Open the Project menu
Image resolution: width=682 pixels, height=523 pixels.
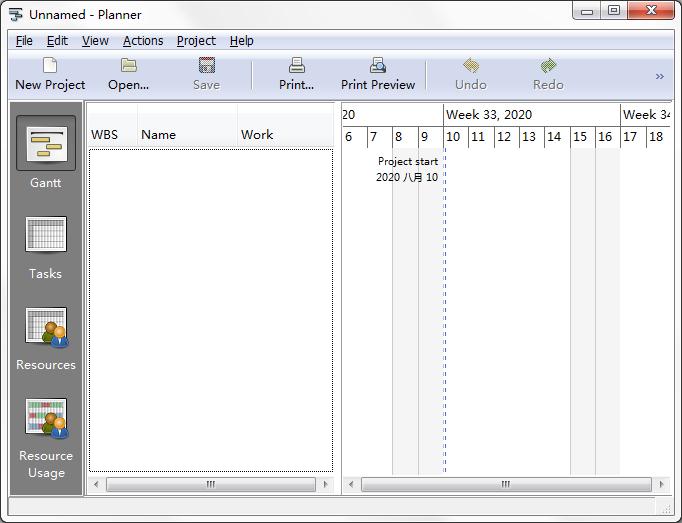[x=196, y=41]
